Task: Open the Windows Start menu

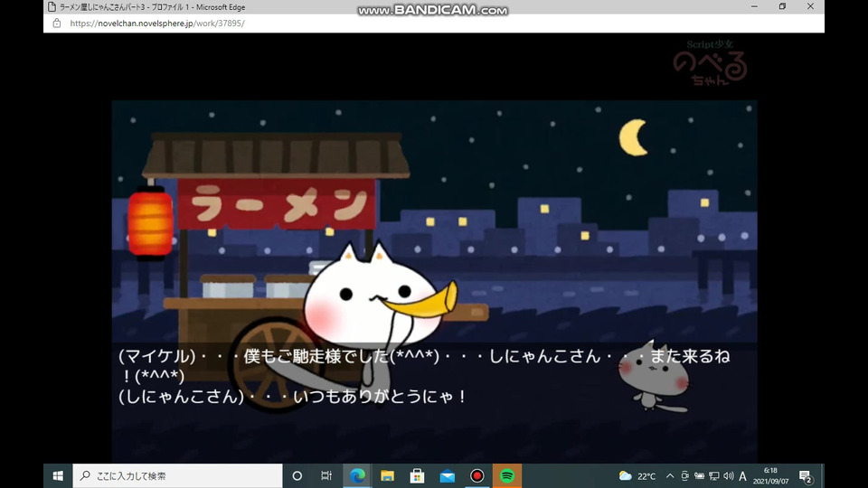Action: 58,476
